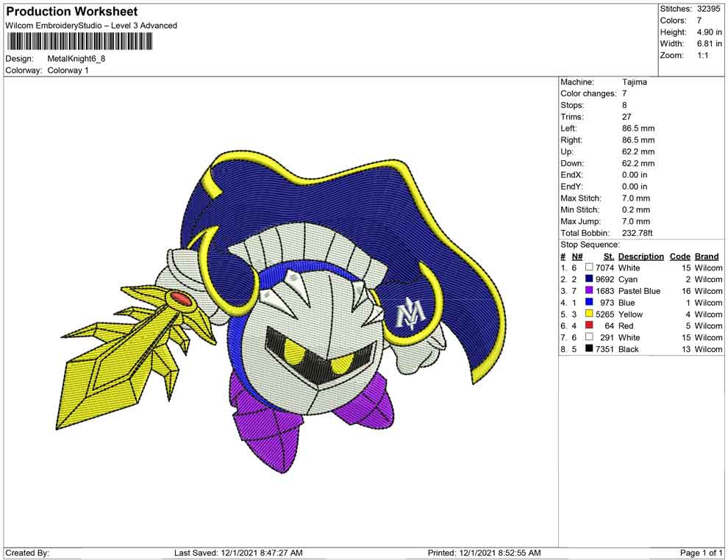Select stitch count '9692' in Cyan row

click(604, 279)
